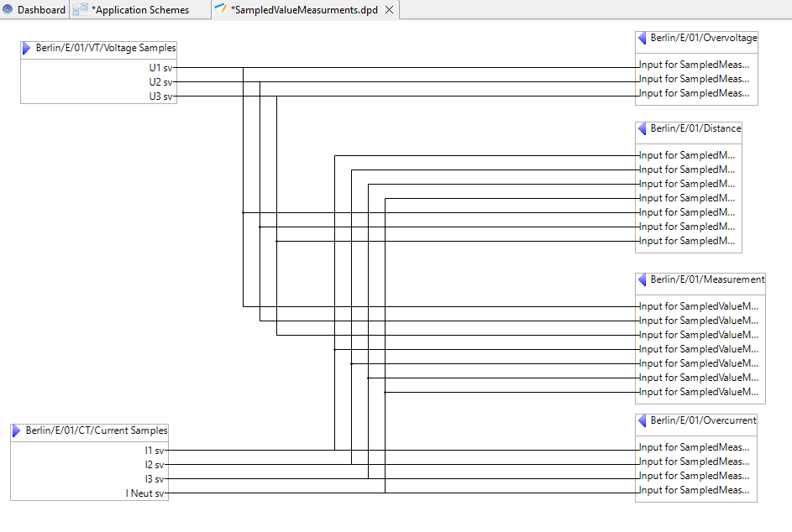Click the Current Samples block arrow icon
This screenshot has height=532, width=792.
tap(17, 430)
